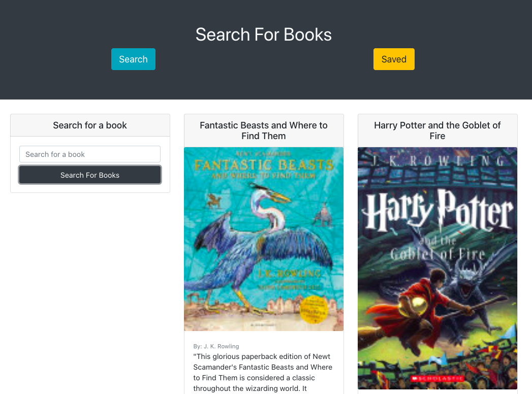Open the Fantastic Beasts book cover

(x=263, y=239)
